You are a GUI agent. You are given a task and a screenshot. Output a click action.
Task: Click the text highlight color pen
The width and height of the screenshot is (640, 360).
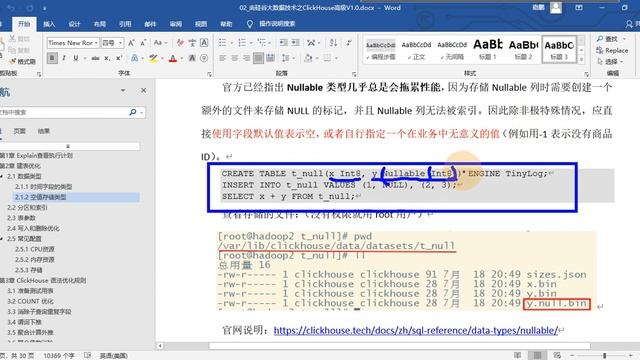[x=153, y=58]
